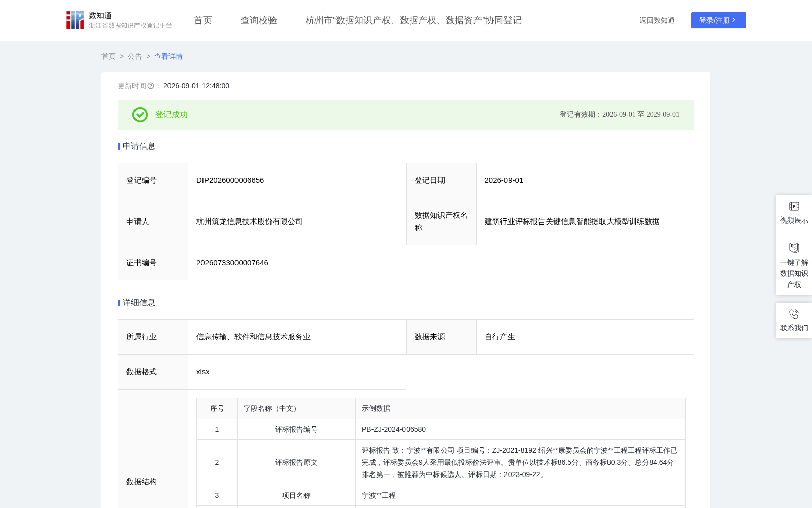This screenshot has width=812, height=508.
Task: Click the 申请人 label cell
Action: click(153, 221)
